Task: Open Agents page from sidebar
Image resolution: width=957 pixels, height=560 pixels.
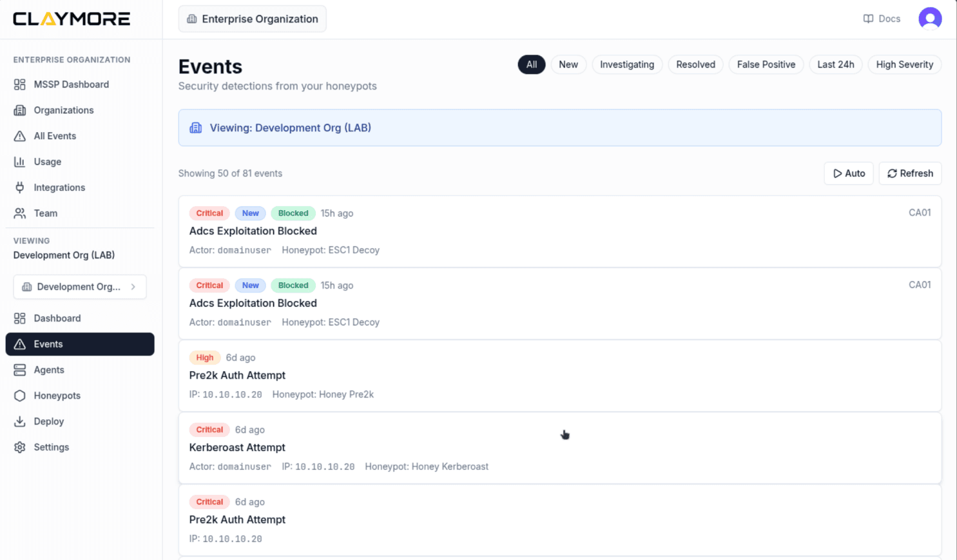Action: click(x=80, y=370)
